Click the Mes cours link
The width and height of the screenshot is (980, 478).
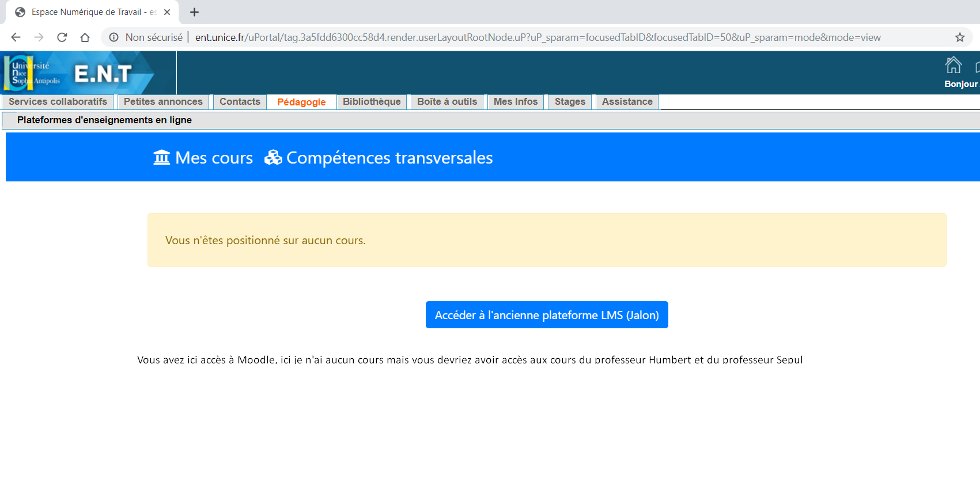coord(203,158)
